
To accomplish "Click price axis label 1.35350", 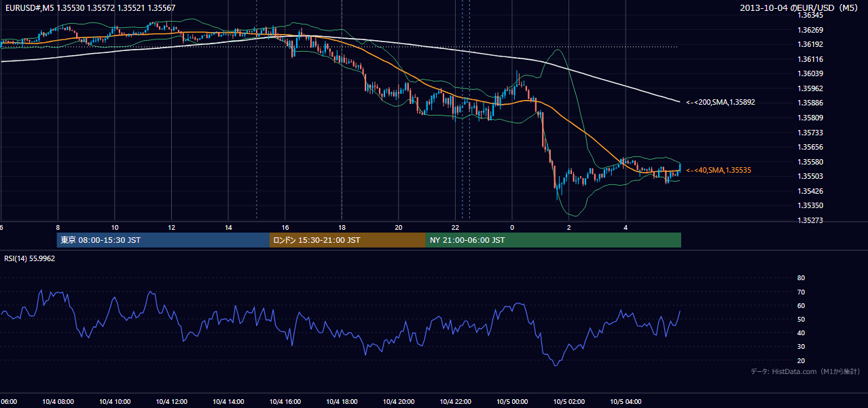I will pos(812,205).
